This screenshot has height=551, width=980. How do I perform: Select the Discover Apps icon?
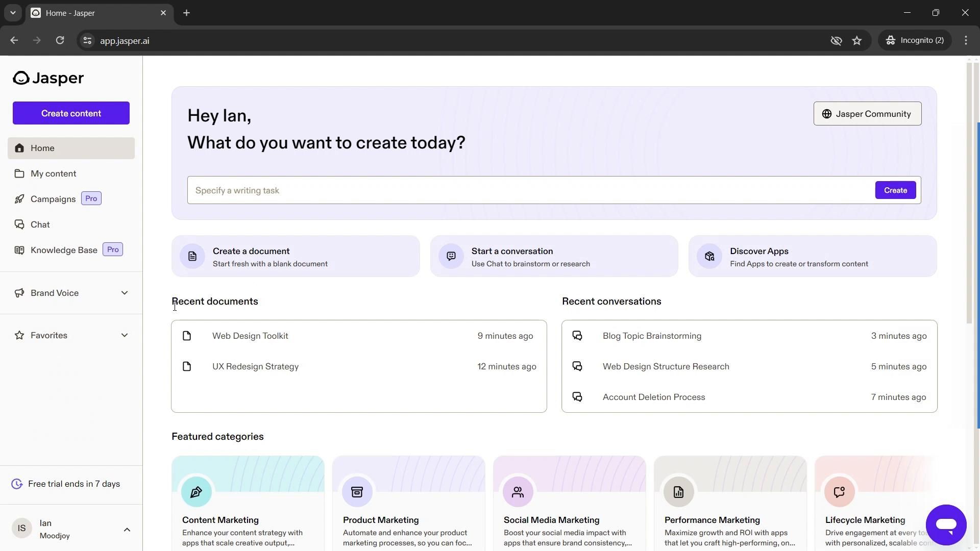tap(709, 256)
